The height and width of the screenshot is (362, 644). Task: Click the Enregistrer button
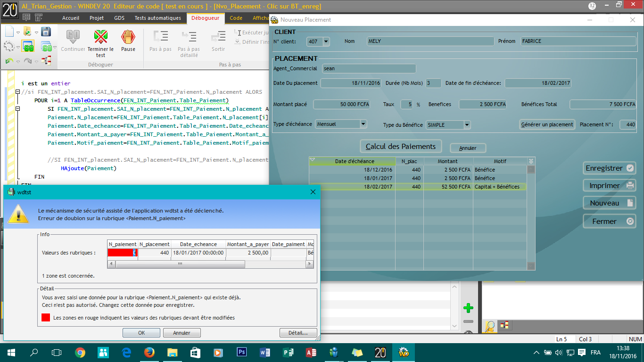[609, 168]
